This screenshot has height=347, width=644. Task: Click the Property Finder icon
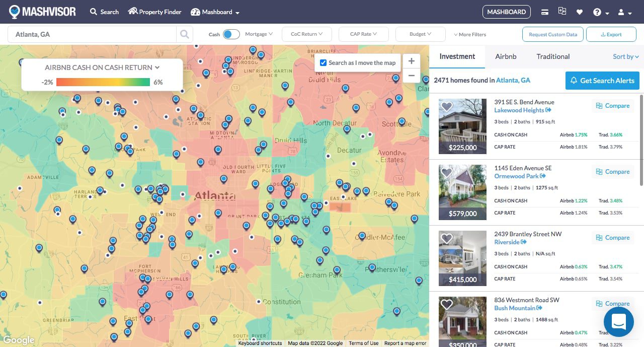132,11
